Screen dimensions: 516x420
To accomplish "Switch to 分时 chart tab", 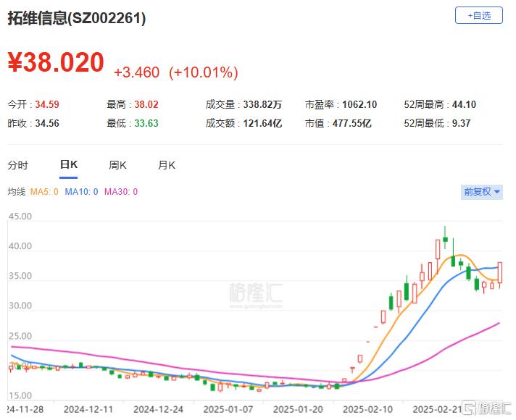I will [18, 165].
